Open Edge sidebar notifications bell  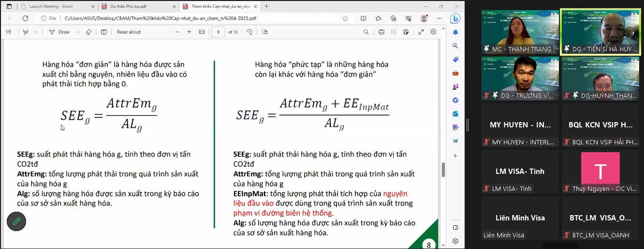455,32
